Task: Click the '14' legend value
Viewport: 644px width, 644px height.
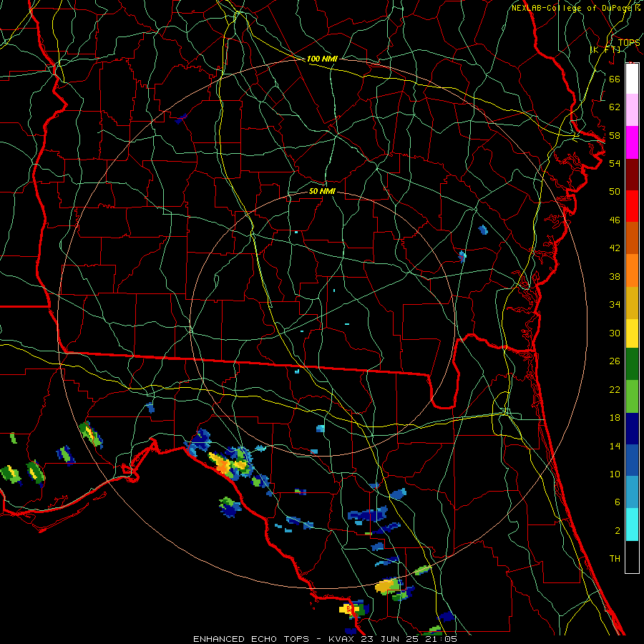Action: (x=615, y=446)
